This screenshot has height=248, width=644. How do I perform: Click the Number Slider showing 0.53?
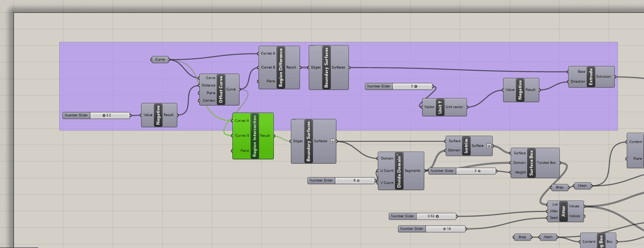[423, 216]
